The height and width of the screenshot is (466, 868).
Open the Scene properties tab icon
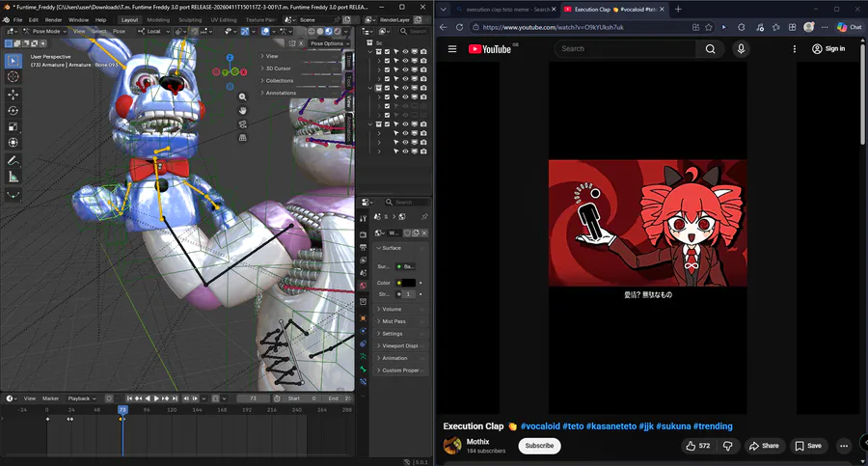[364, 273]
